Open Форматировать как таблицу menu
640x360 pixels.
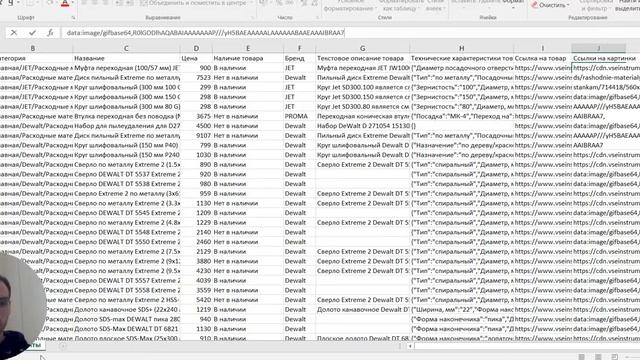pyautogui.click(x=400, y=5)
